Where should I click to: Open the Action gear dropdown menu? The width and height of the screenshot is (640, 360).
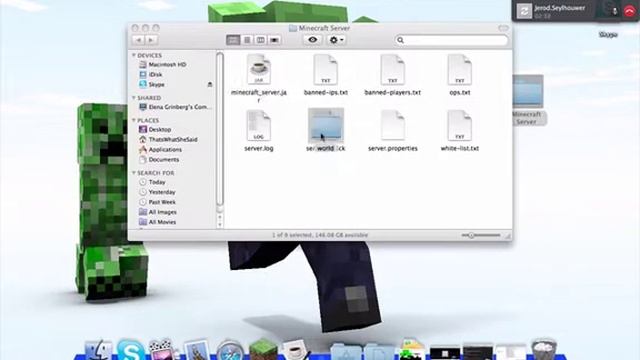[x=336, y=40]
